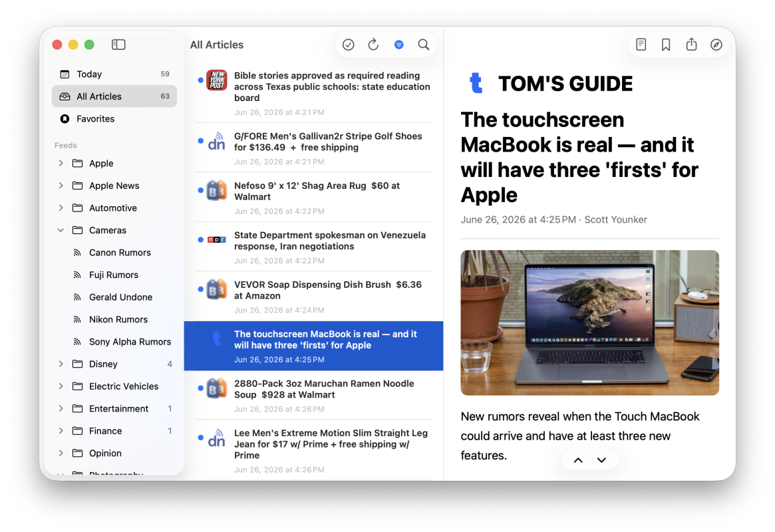Click the Favorites bookmark circle icon
Screen dimensions: 775x532
[x=65, y=118]
